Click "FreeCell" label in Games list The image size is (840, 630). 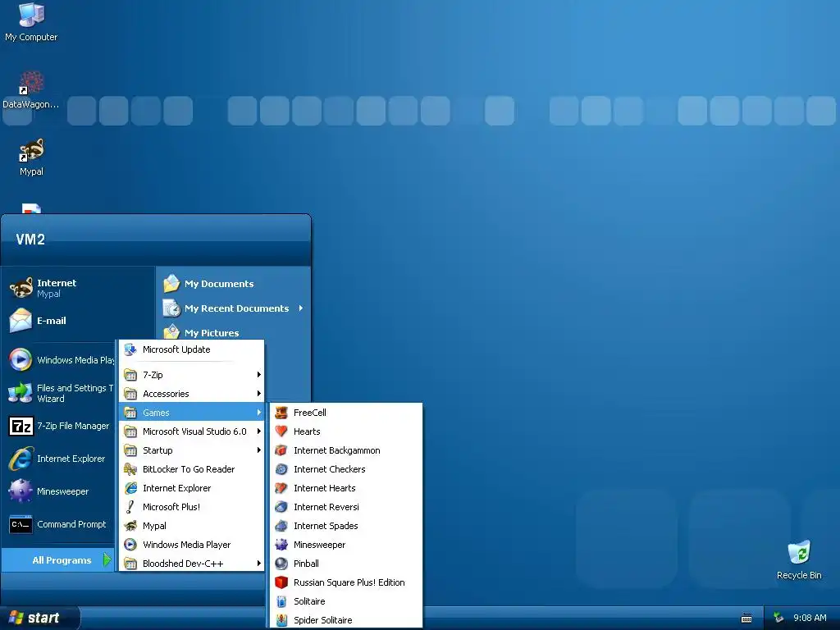(309, 413)
